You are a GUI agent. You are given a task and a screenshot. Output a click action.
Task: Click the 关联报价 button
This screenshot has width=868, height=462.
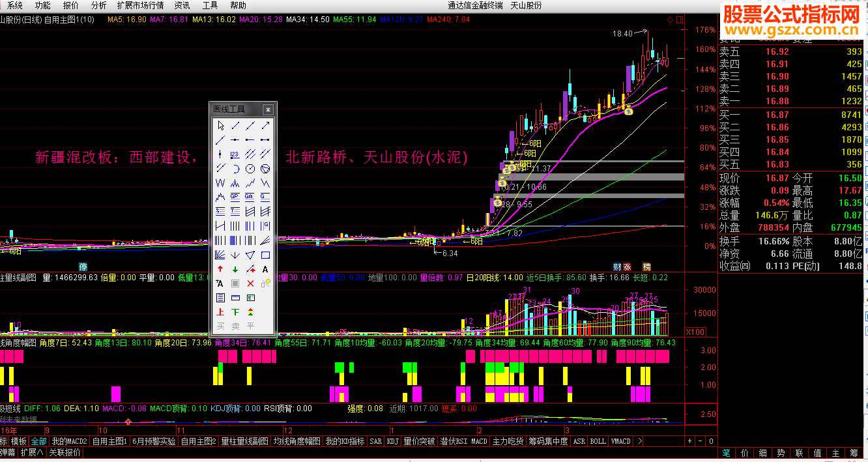click(x=65, y=452)
